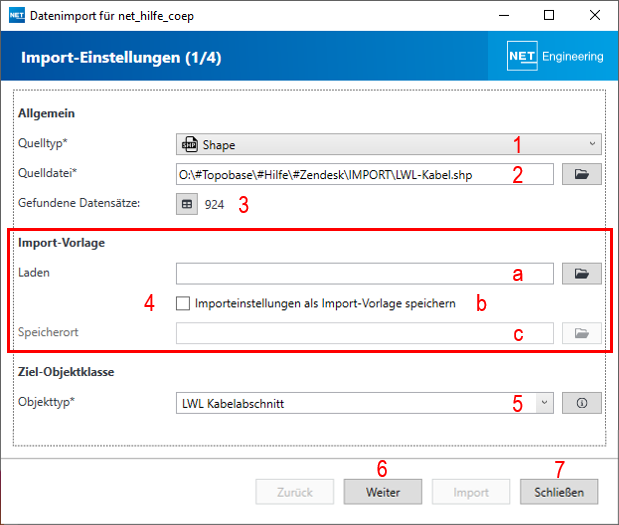
Task: Browse for import template to load
Action: tap(581, 274)
